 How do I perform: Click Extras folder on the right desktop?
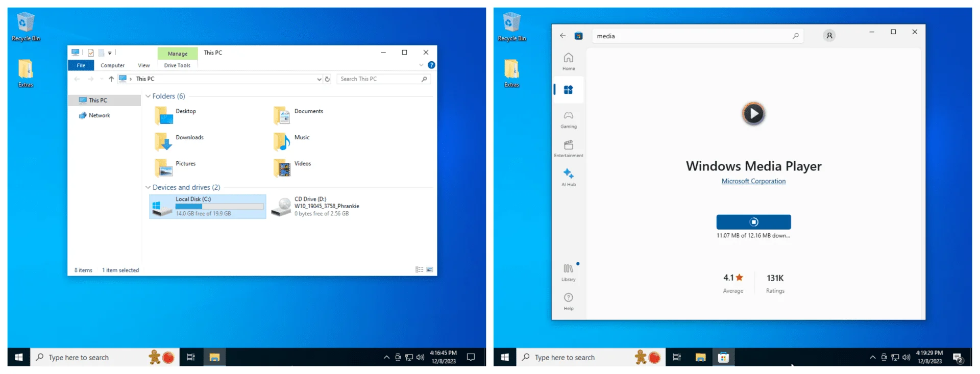(x=511, y=73)
